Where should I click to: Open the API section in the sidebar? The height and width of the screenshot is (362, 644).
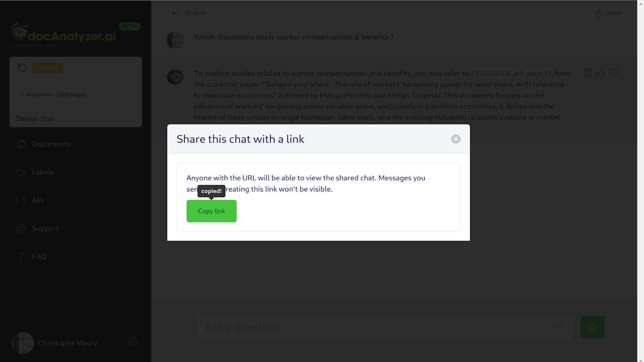coord(37,200)
